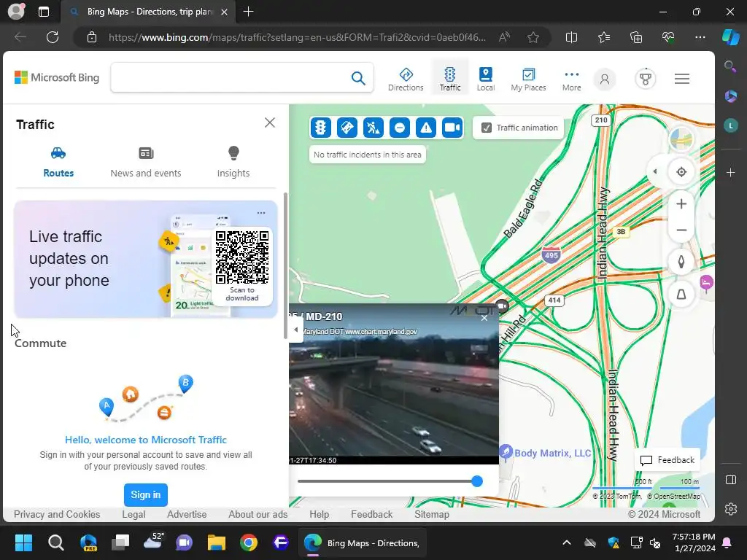Open the Advertise footer link
747x560 pixels.
[187, 514]
